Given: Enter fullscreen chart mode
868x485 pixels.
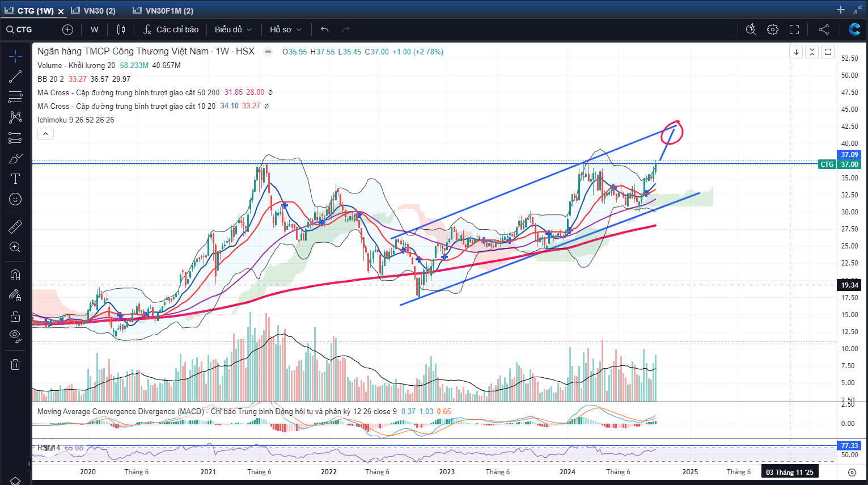Looking at the screenshot, I should coord(794,29).
